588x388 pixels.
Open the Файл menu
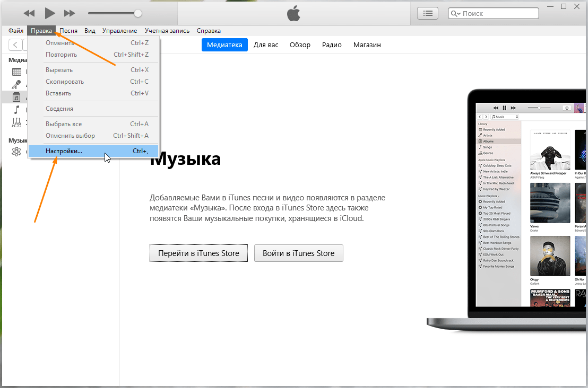pos(16,31)
